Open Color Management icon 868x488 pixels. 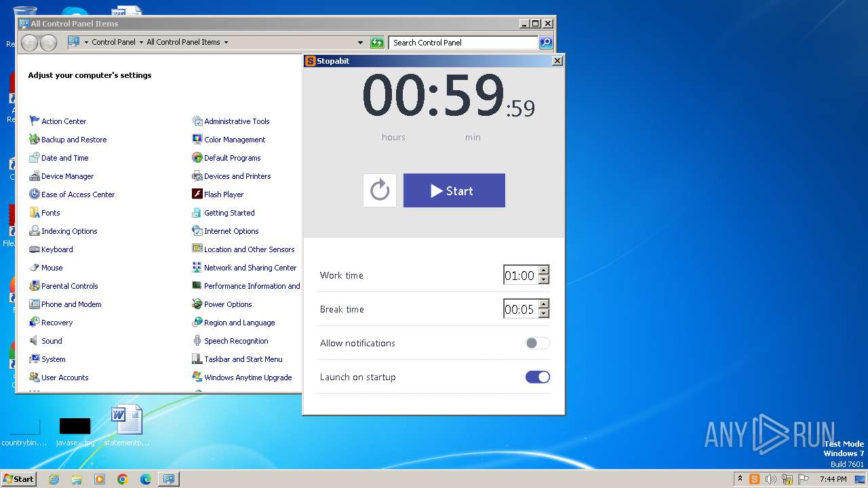(x=197, y=139)
